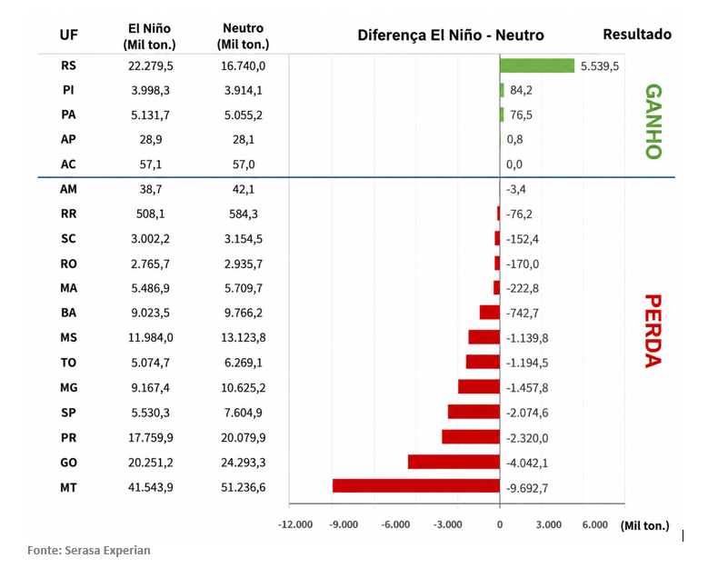728x578 pixels.
Task: Select the difference value "-170,0"
Action: click(x=523, y=264)
